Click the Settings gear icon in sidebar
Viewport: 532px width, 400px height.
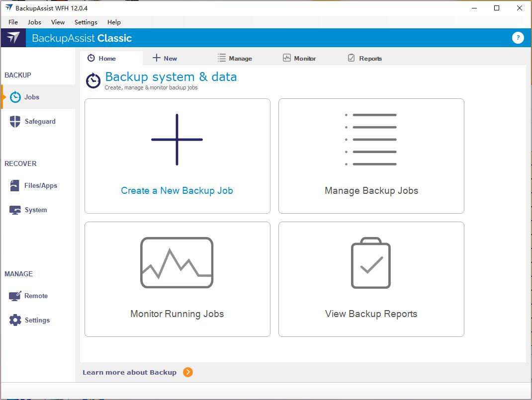pos(15,320)
